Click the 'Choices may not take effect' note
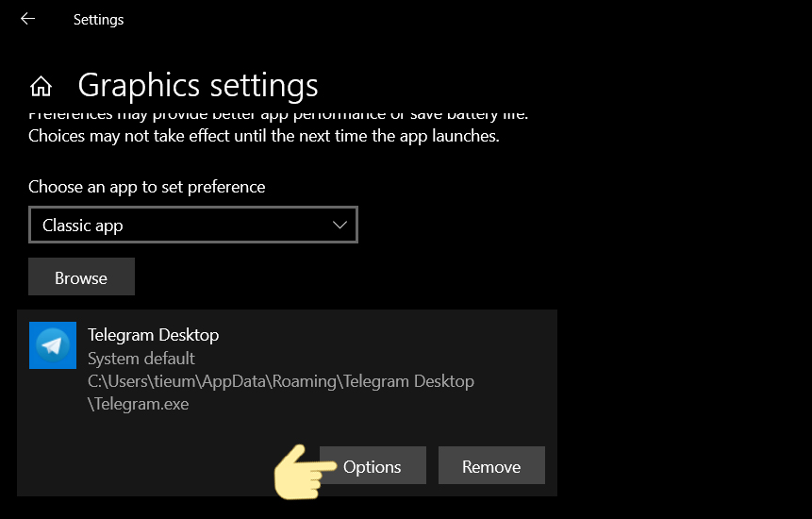The image size is (812, 519). (263, 136)
